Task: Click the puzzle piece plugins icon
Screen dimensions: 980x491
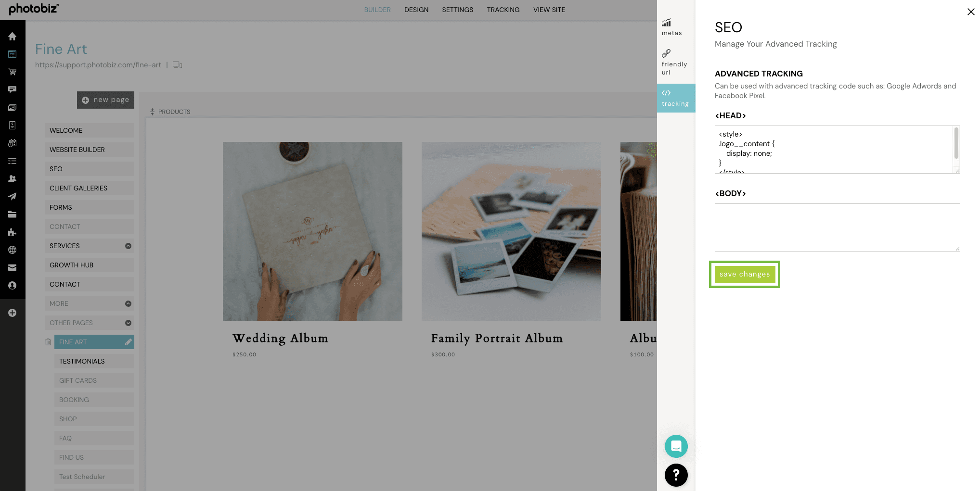Action: (13, 232)
